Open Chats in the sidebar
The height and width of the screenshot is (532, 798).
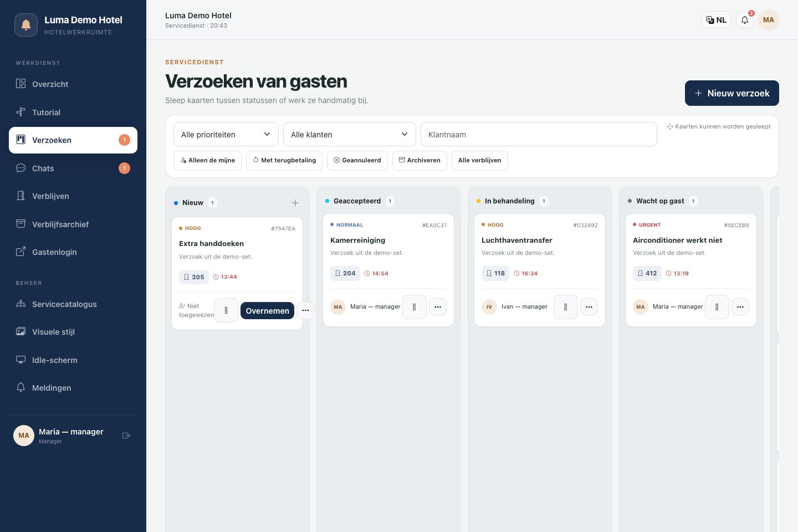pos(73,168)
